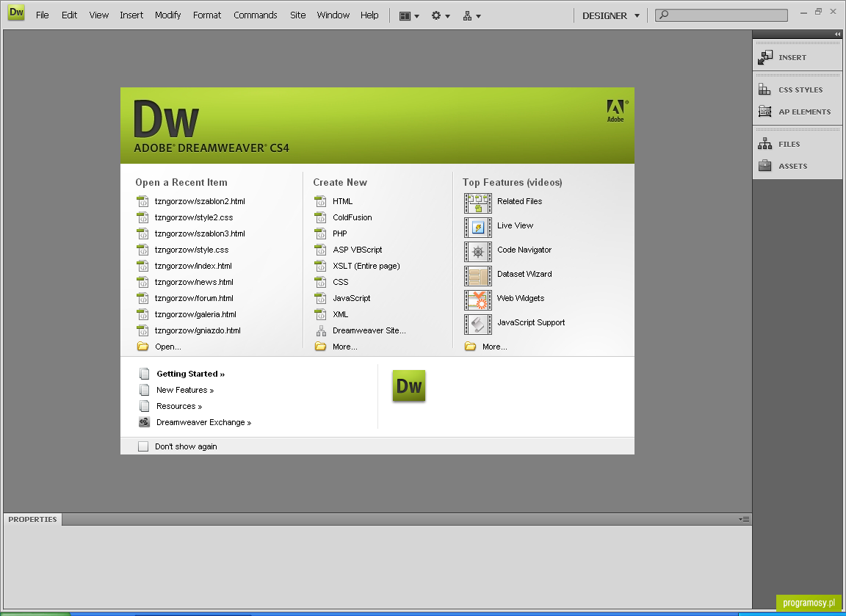Open the Commands menu
The image size is (846, 616).
256,15
